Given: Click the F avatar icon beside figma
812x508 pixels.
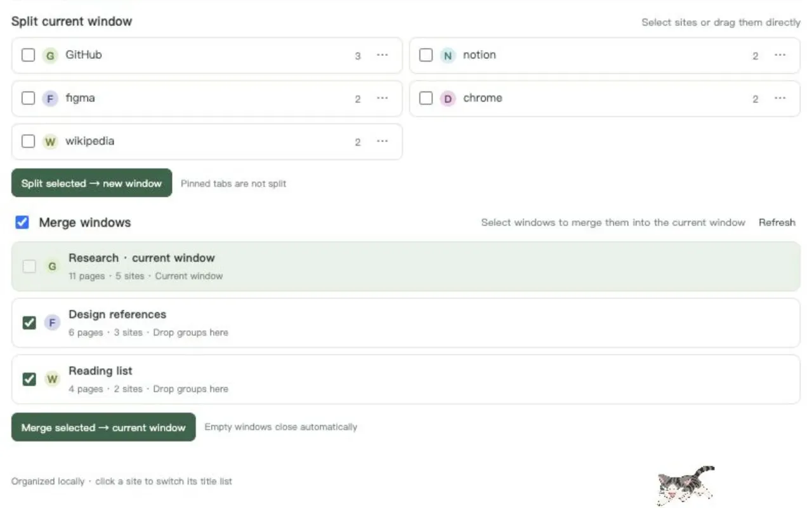Looking at the screenshot, I should 50,98.
